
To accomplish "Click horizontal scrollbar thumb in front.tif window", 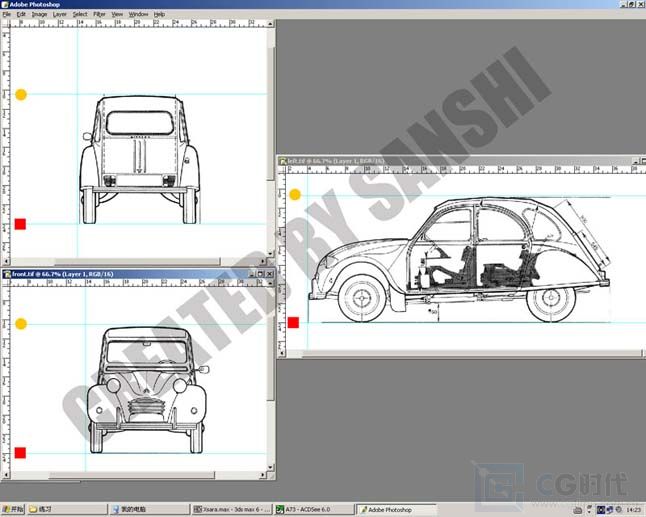I will (x=132, y=475).
